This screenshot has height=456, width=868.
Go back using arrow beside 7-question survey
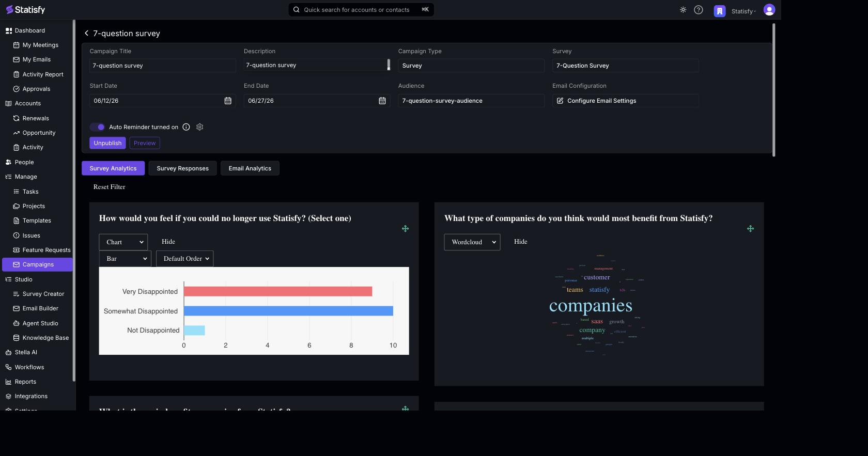coord(86,33)
